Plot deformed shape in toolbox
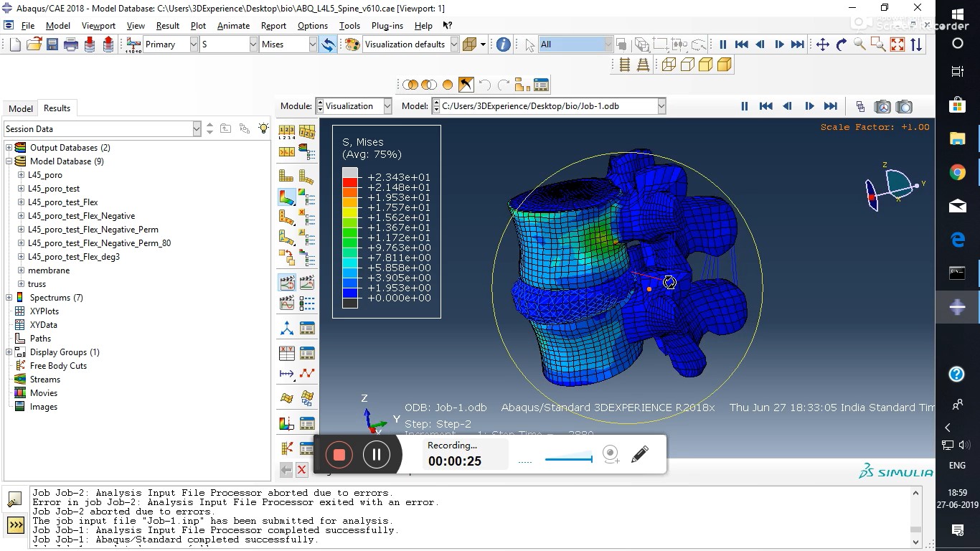This screenshot has height=551, width=980. point(306,176)
